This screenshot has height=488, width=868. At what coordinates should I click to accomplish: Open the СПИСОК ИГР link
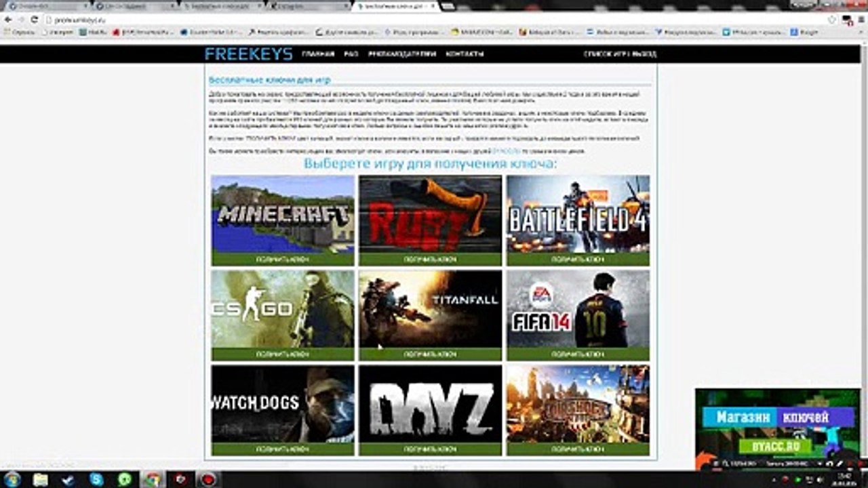[x=606, y=54]
